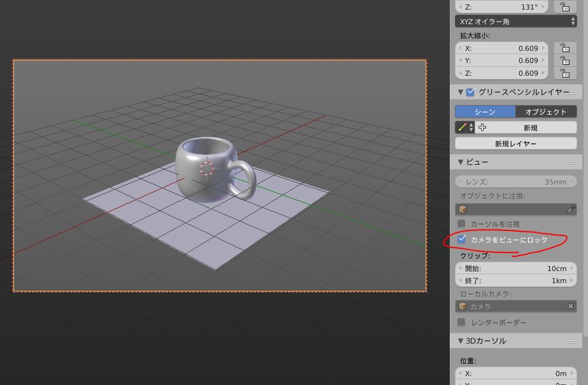
Task: Click clip 開始 10cm field
Action: [515, 268]
